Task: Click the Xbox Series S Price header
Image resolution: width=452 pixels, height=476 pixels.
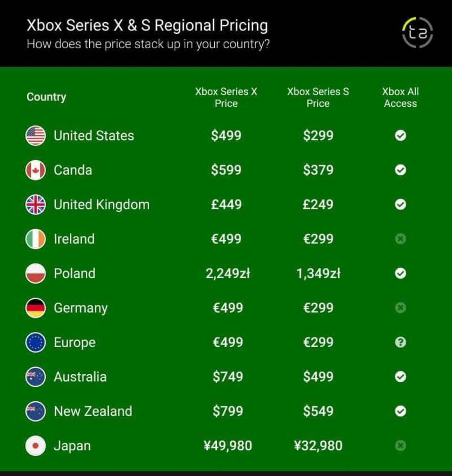Action: tap(318, 98)
